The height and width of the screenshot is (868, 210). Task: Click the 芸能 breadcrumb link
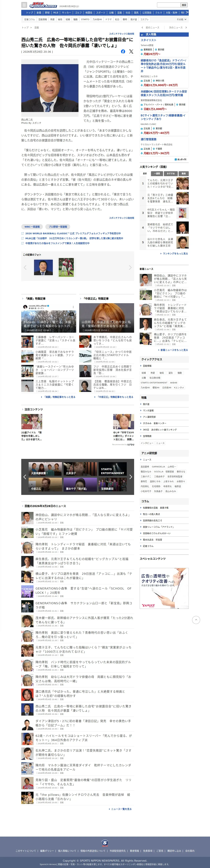(x=37, y=28)
